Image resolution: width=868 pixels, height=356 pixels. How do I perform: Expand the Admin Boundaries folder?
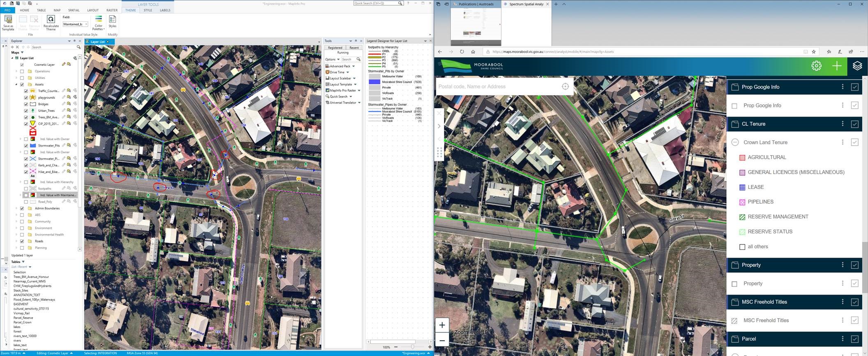click(16, 208)
